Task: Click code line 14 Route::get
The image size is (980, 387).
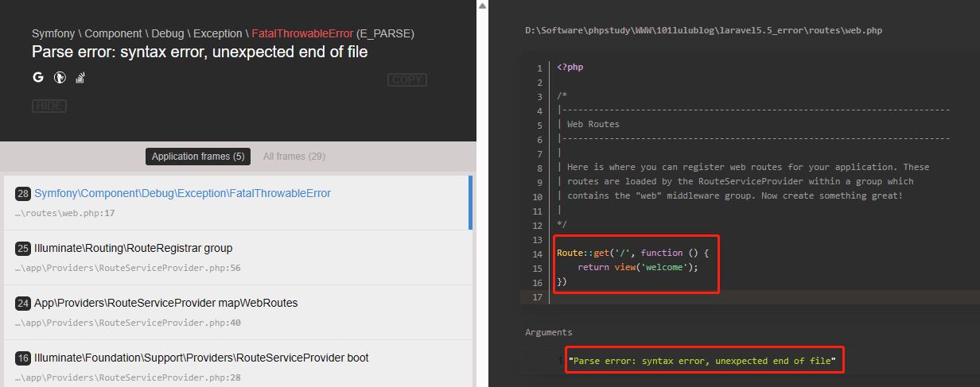Action: (634, 253)
